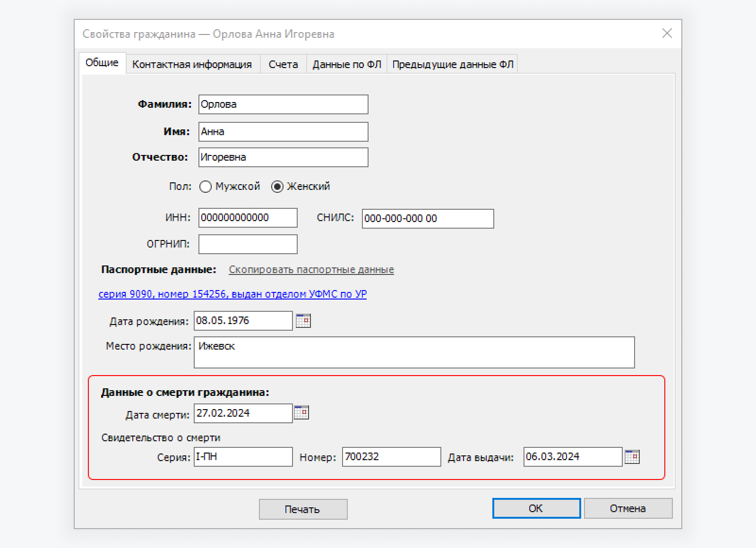
Task: Switch to the Общие tab
Action: 102,63
